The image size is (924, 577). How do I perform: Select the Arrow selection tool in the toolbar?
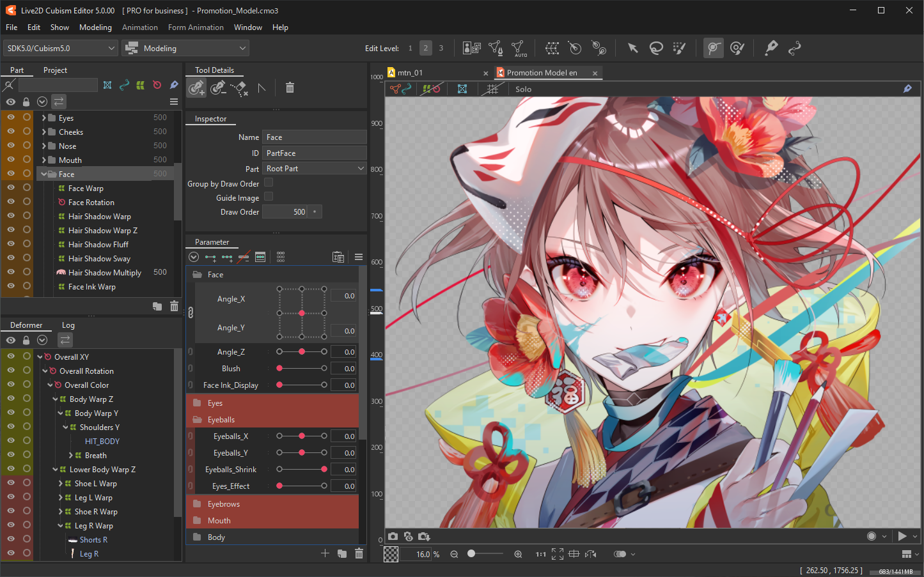pyautogui.click(x=632, y=48)
